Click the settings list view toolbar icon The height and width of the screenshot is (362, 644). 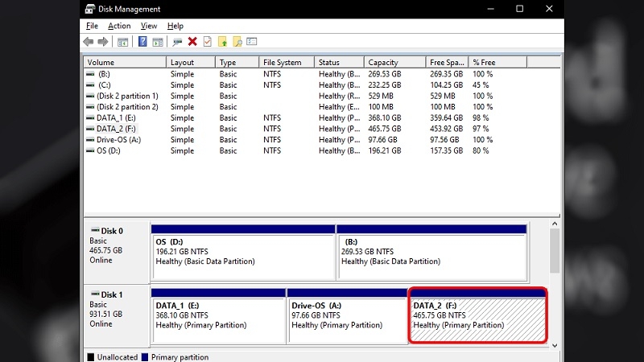(252, 42)
